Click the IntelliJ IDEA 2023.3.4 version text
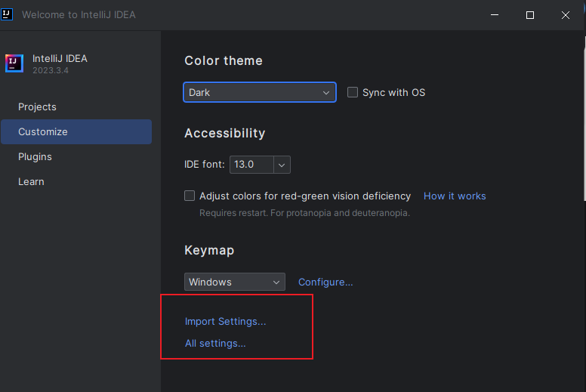This screenshot has height=392, width=586. tap(51, 70)
